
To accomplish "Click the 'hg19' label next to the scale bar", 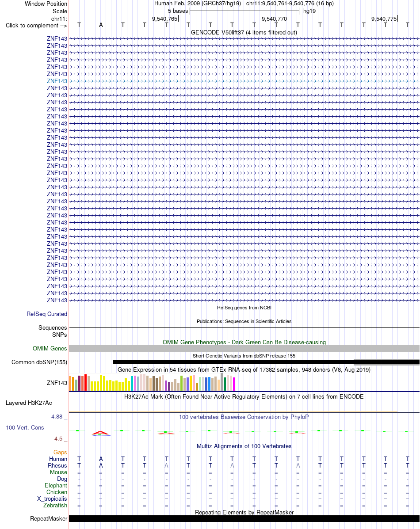I will 309,11.
